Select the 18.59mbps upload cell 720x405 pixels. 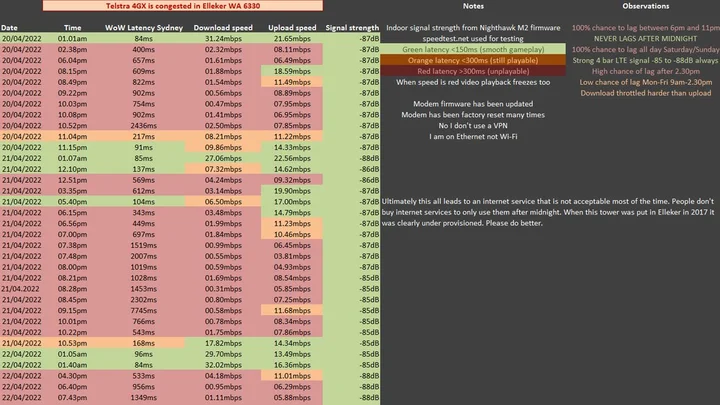coord(292,71)
